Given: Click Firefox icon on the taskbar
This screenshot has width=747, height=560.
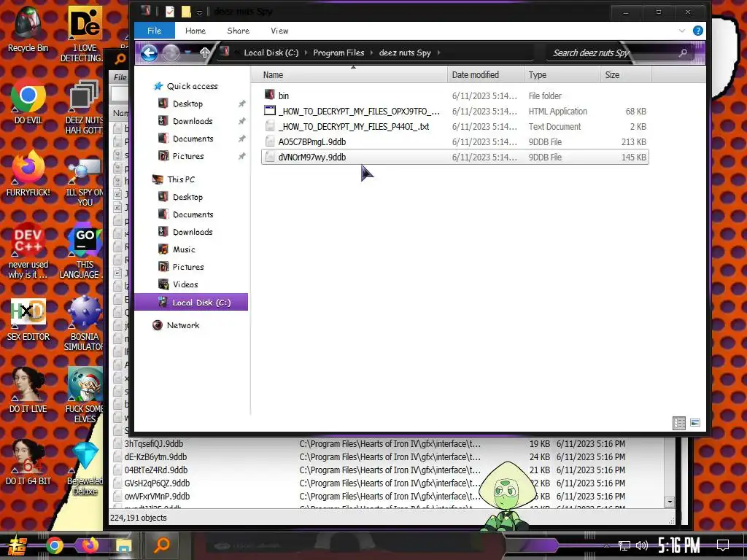Looking at the screenshot, I should click(x=90, y=545).
